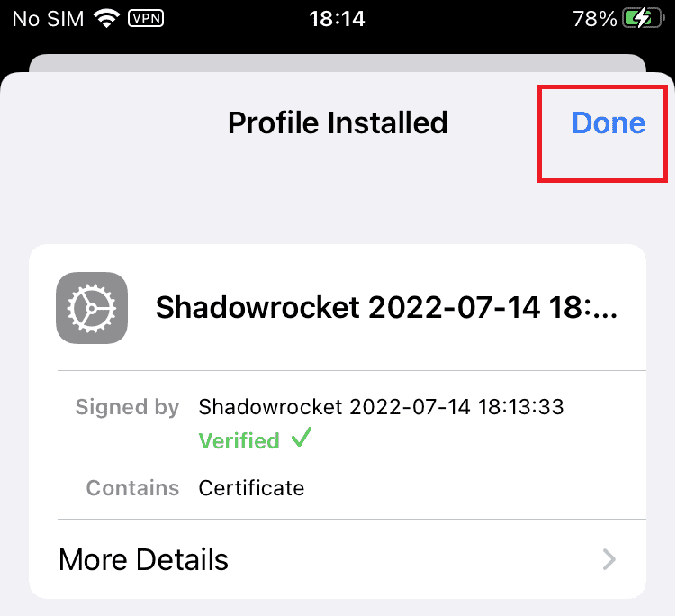Click the Signed by label

click(x=127, y=407)
